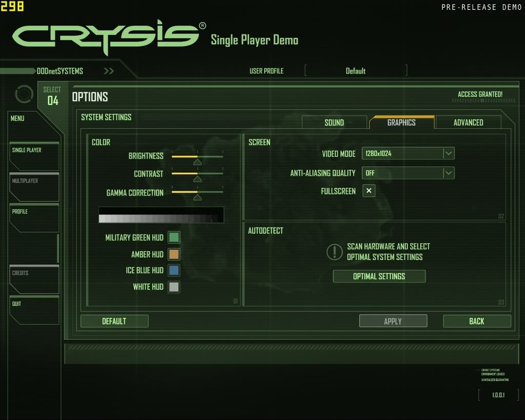525x420 pixels.
Task: Select the Military Green HUD color swatch
Action: point(174,237)
